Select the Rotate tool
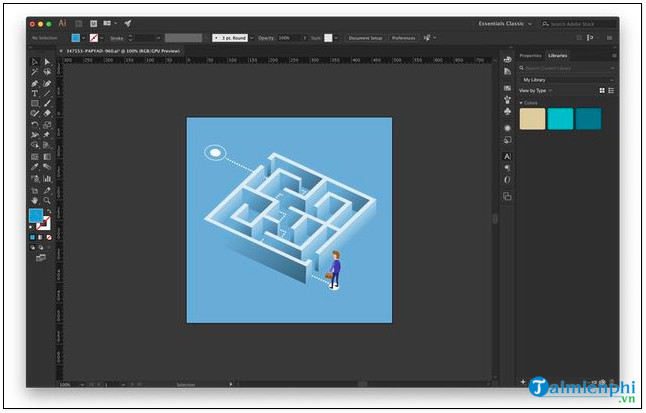The width and height of the screenshot is (646, 413). (x=35, y=124)
